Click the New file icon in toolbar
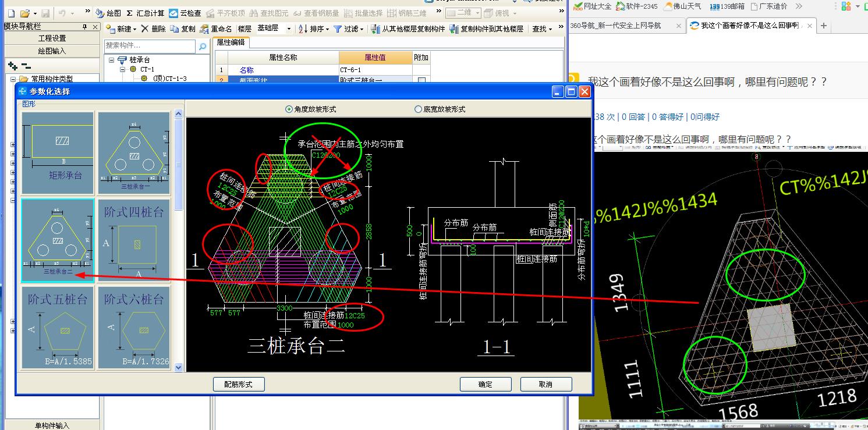Image resolution: width=868 pixels, height=430 pixels. (11, 13)
